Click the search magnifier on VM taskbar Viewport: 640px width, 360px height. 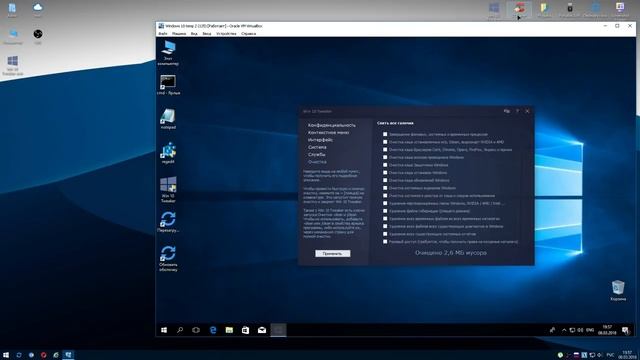pyautogui.click(x=180, y=330)
